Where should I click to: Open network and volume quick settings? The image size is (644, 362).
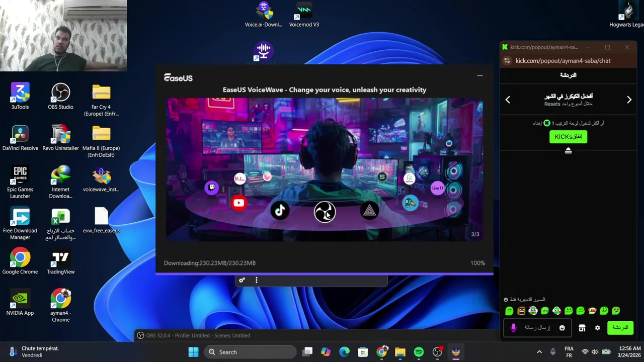click(595, 352)
